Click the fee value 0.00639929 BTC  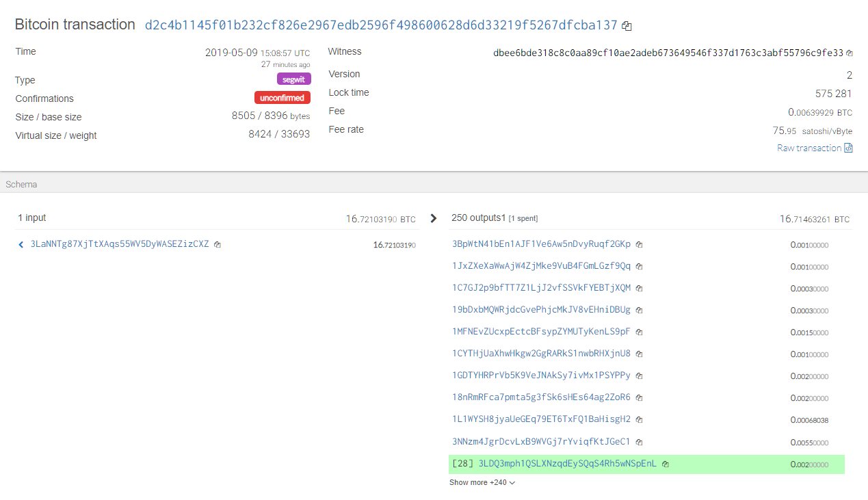(x=820, y=112)
